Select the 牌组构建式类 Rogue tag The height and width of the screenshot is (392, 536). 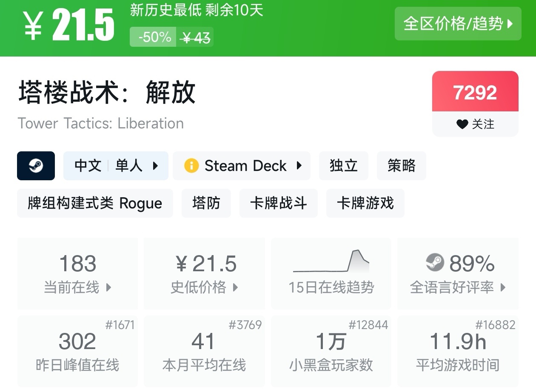95,203
